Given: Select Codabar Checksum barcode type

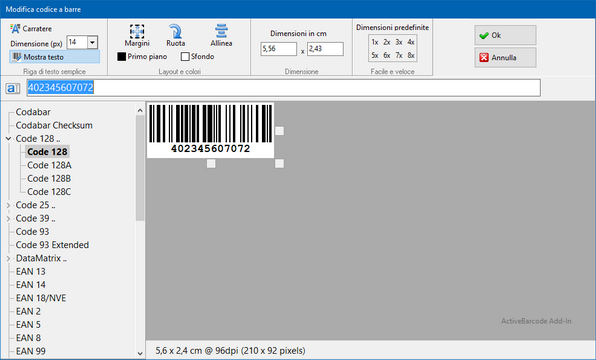Looking at the screenshot, I should [54, 125].
